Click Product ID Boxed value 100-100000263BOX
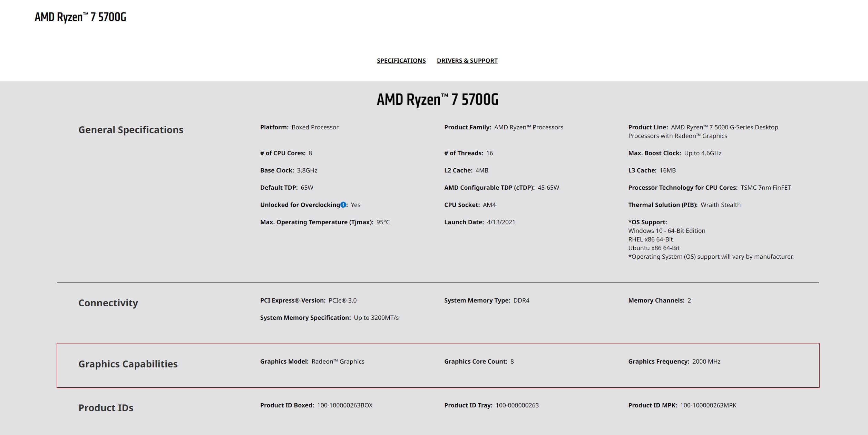Image resolution: width=868 pixels, height=435 pixels. (345, 405)
